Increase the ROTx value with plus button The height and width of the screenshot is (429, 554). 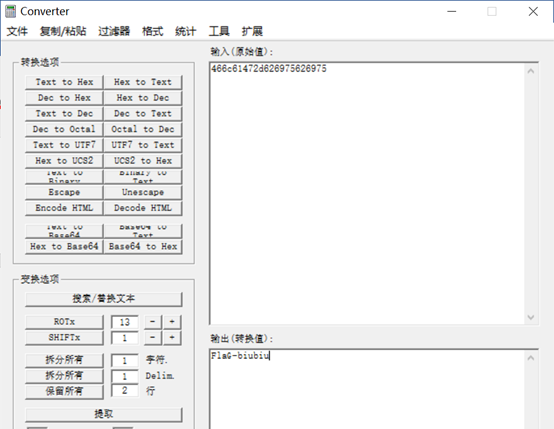[x=172, y=322]
